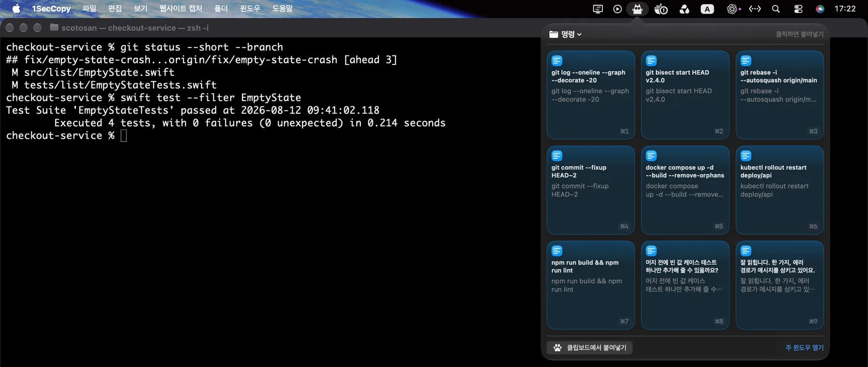The height and width of the screenshot is (367, 868).
Task: Open the 폴더 menu
Action: (221, 9)
